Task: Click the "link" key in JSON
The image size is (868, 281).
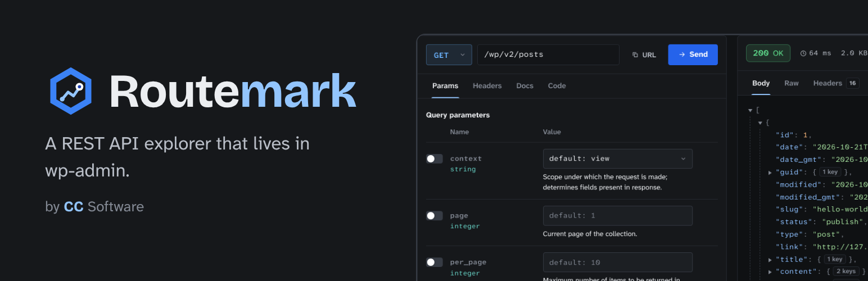Action: [789, 247]
